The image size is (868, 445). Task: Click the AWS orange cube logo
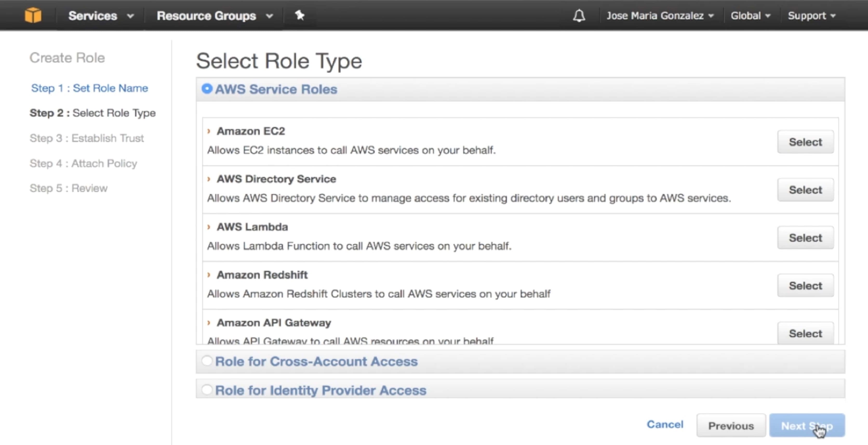coord(33,15)
